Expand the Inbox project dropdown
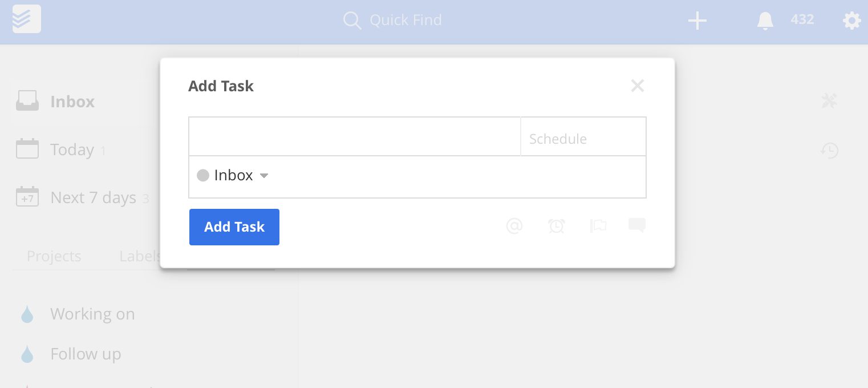The height and width of the screenshot is (388, 868). (263, 176)
